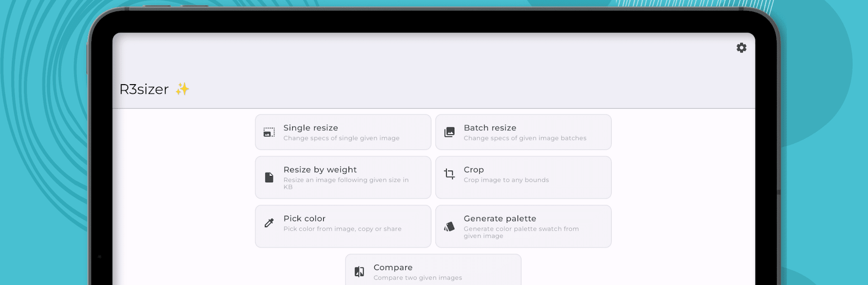Click 'Pick color from image, copy or share'

342,229
